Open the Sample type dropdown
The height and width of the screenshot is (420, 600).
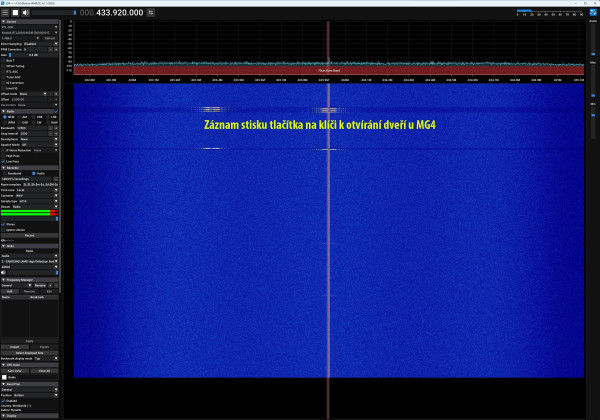38,201
